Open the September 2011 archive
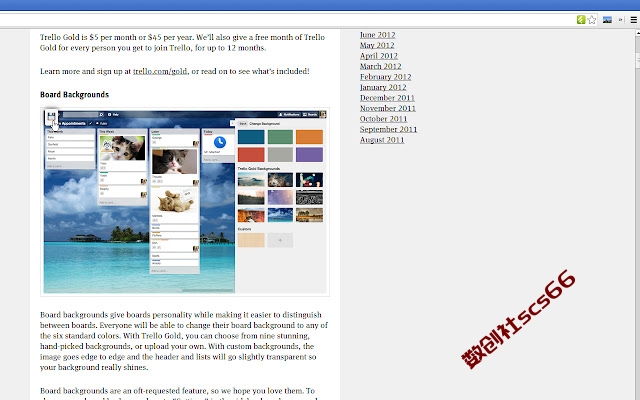Screen dimensions: 640x400 (x=388, y=129)
